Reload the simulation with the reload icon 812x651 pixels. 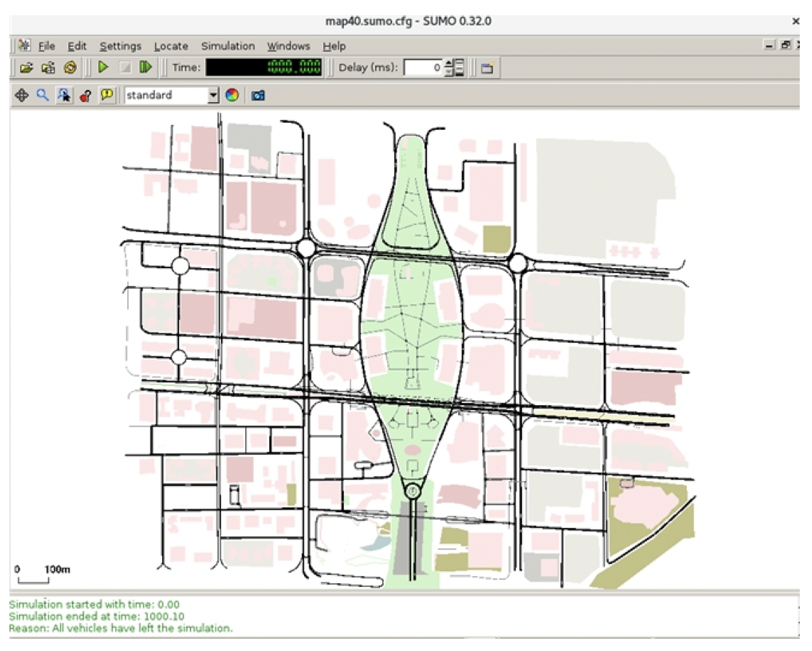tap(70, 68)
